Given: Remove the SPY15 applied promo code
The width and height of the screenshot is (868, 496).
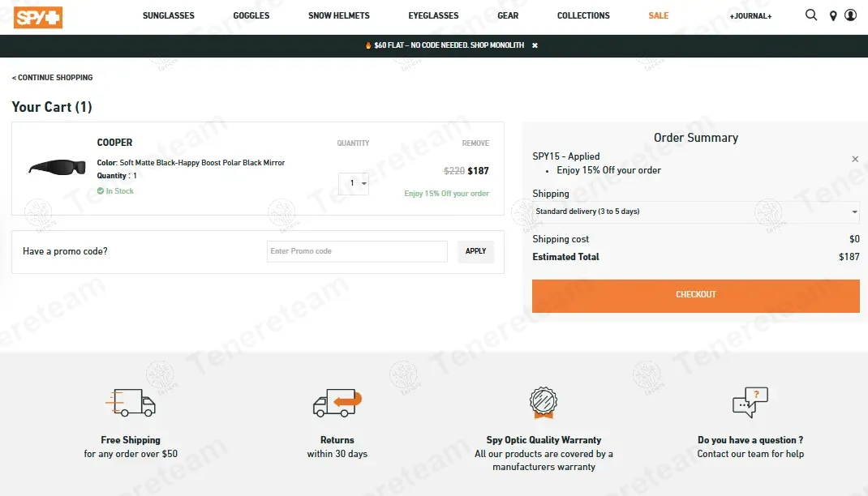Looking at the screenshot, I should (855, 159).
